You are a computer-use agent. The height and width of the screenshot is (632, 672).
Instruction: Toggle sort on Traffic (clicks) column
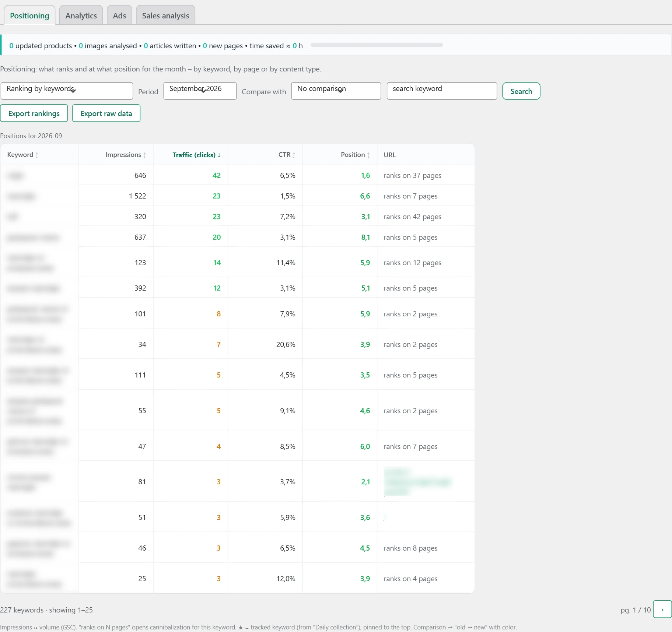(196, 155)
